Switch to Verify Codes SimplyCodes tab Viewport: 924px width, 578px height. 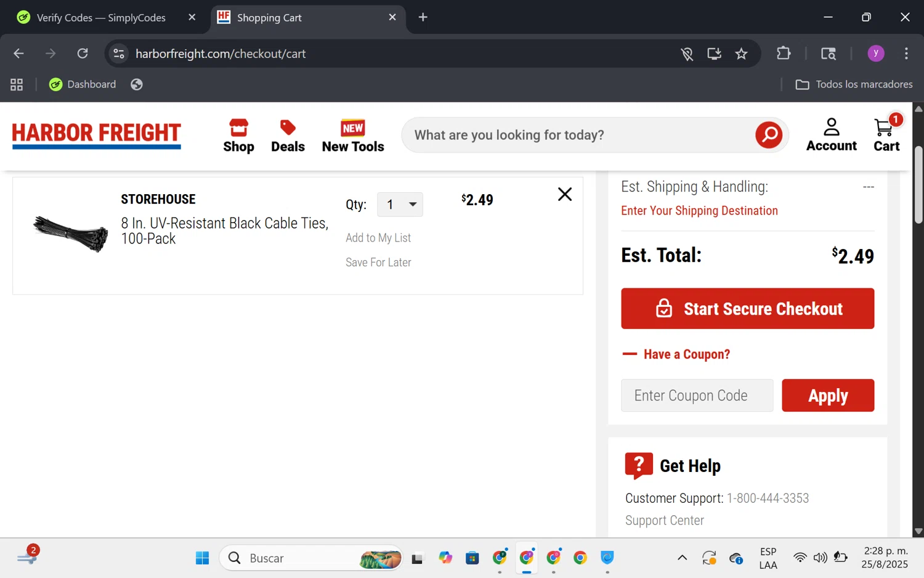(101, 17)
